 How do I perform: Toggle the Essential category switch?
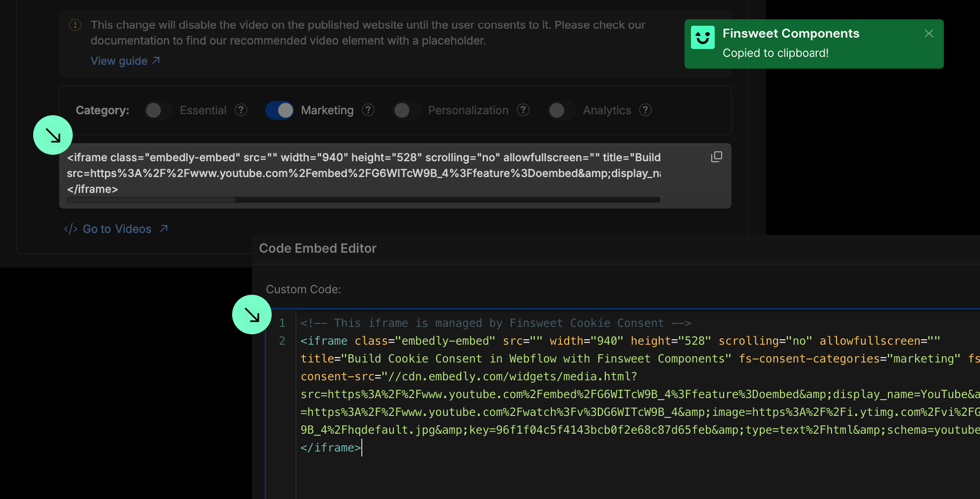pos(158,110)
